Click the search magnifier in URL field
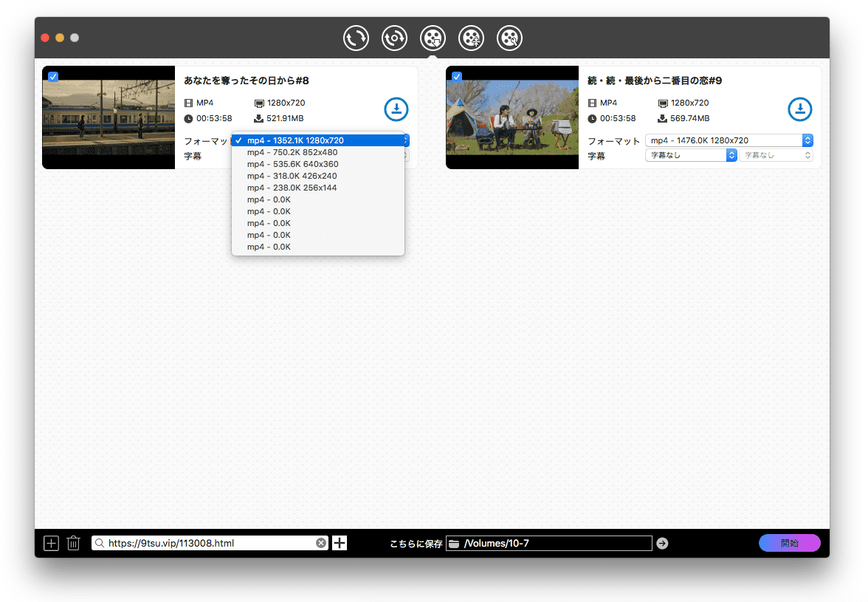This screenshot has width=868, height=602. [100, 544]
